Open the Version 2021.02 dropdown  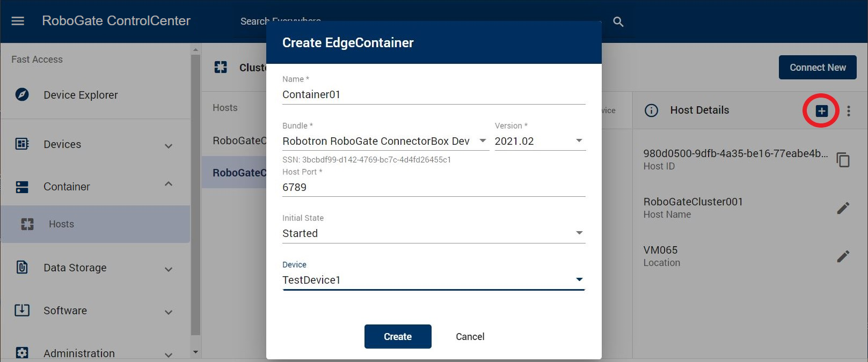click(579, 141)
